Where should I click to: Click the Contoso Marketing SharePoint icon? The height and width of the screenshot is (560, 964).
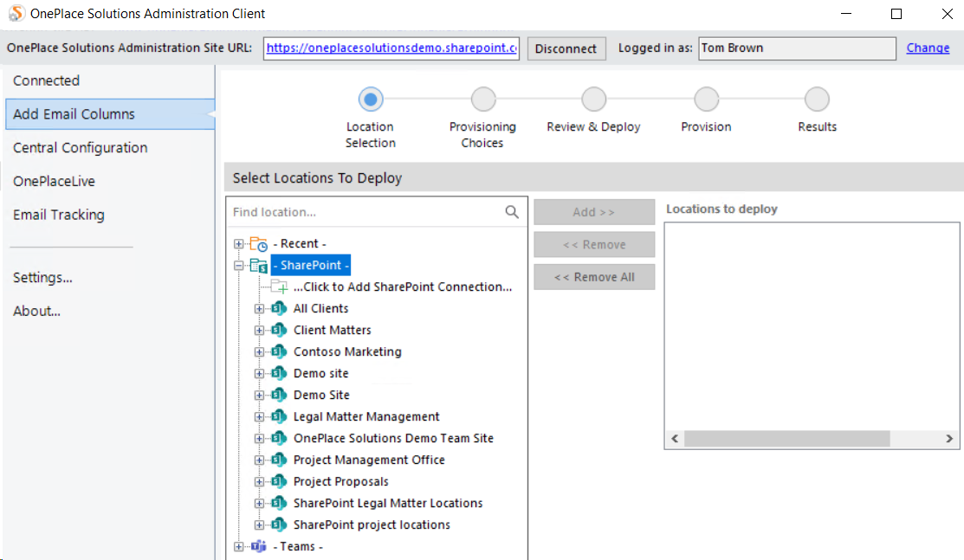coord(279,351)
